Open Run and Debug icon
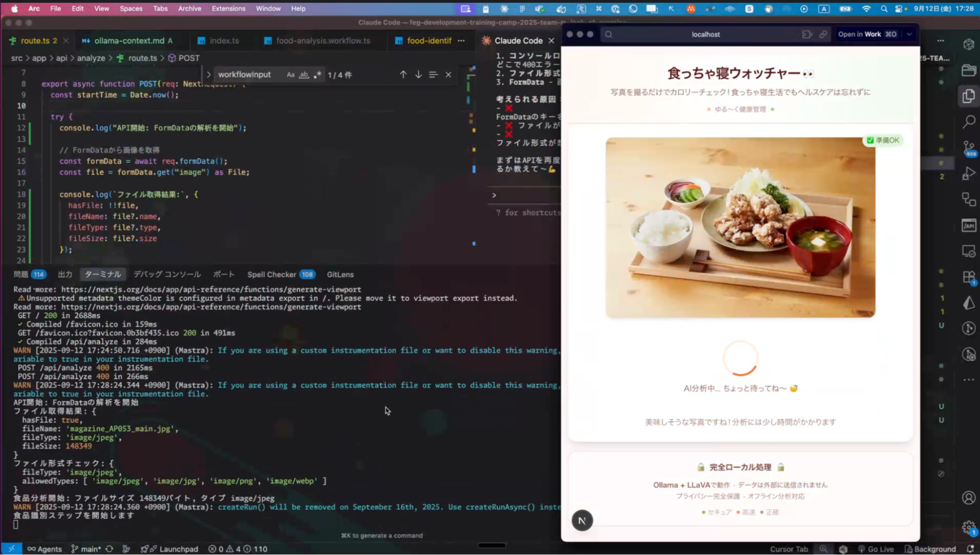Screen dimensions: 980x555 969,174
